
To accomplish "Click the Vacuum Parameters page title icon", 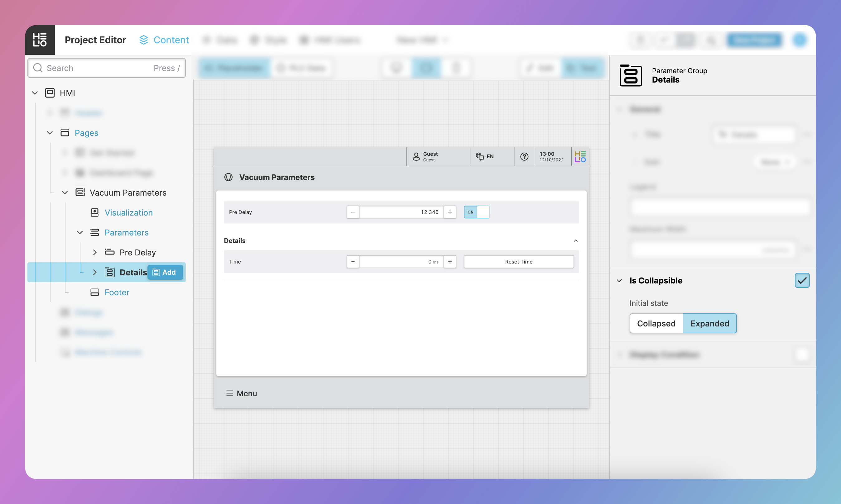I will tap(228, 177).
